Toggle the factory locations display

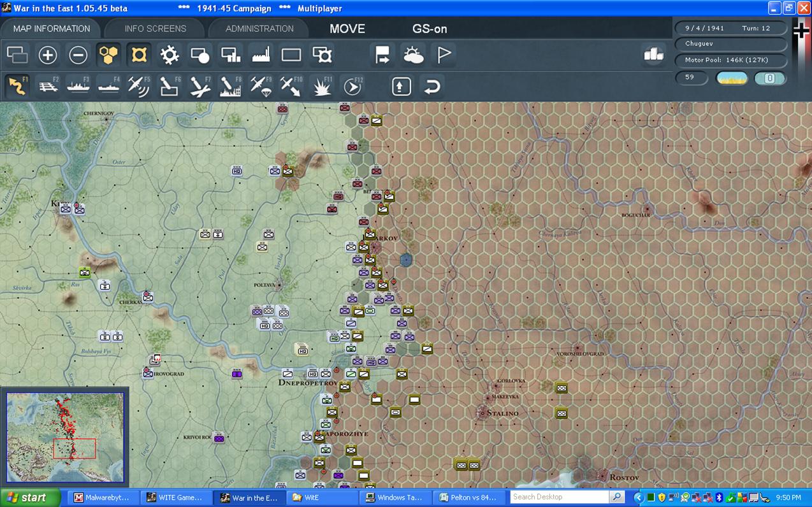[x=261, y=55]
